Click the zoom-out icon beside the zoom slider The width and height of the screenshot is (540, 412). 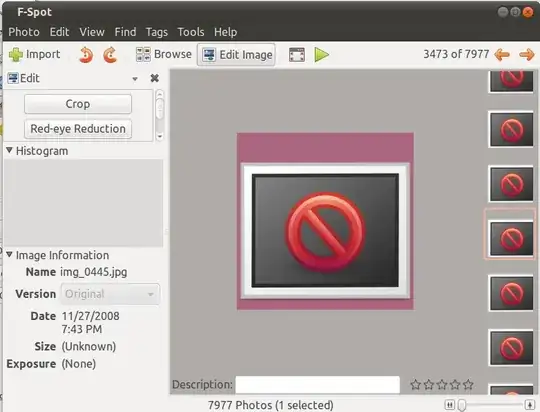[449, 404]
